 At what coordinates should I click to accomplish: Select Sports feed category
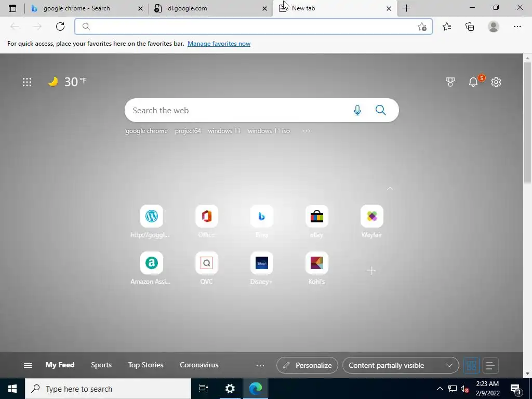[x=101, y=365]
